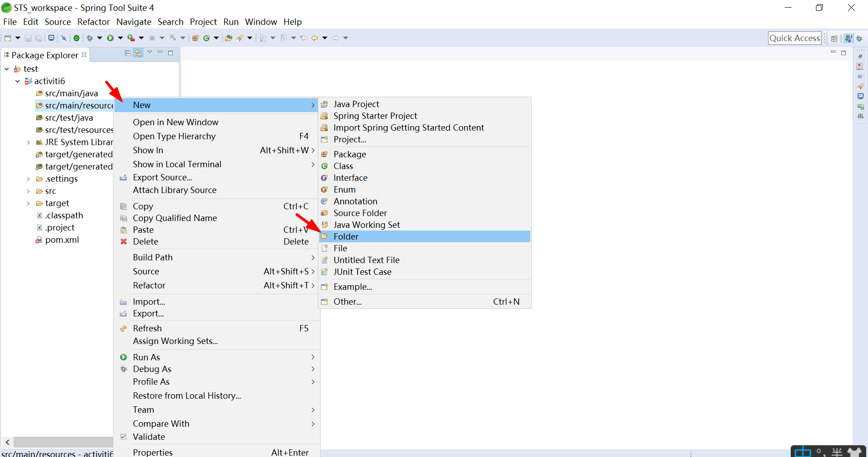Toggle Link with Editor in Package Explorer
Screen dimensions: 868x457
138,53
